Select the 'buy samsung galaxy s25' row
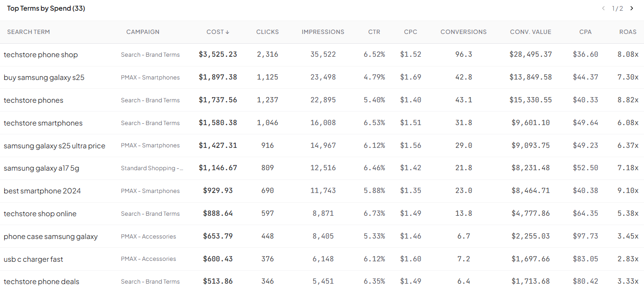644x292 pixels. pos(44,77)
